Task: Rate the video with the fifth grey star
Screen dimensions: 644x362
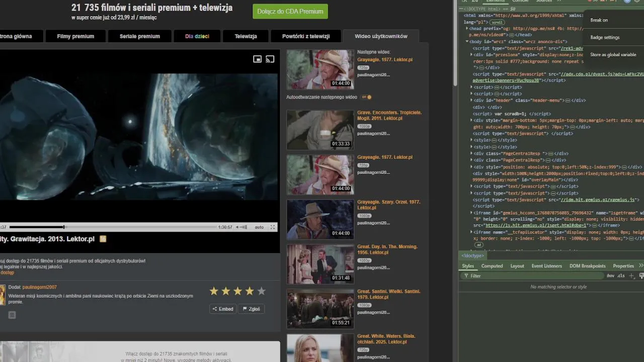Action: click(x=261, y=291)
